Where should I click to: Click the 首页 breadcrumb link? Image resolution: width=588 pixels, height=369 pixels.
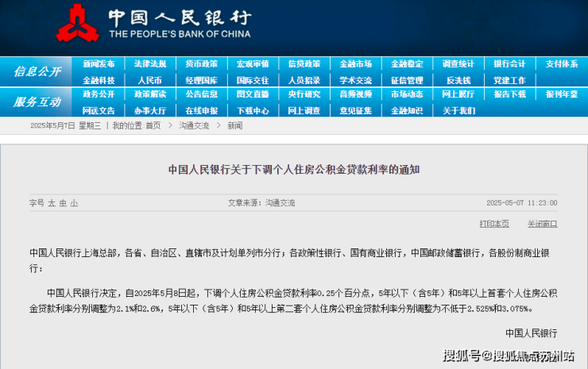153,125
